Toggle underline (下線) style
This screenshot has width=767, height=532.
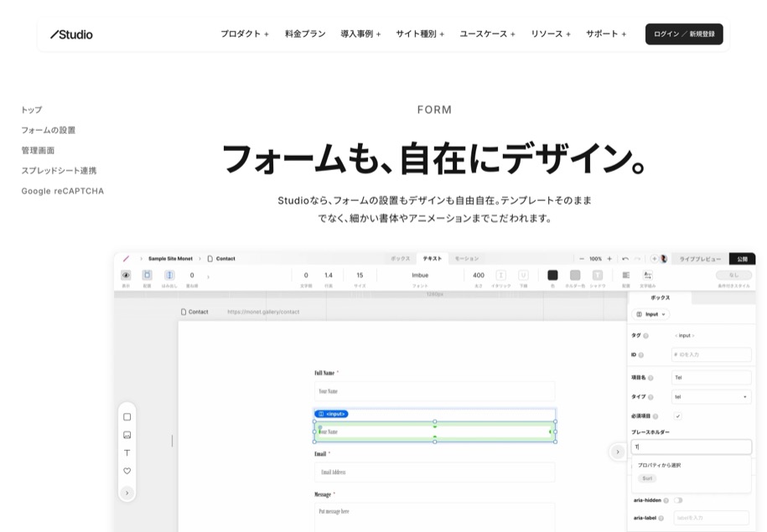523,276
